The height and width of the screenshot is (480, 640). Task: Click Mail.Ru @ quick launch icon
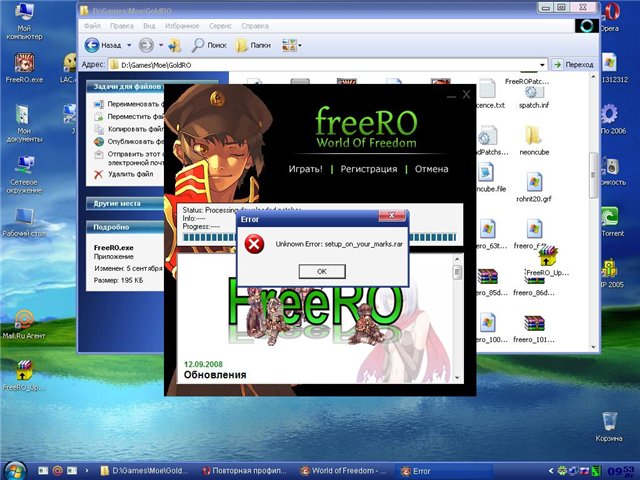pos(58,471)
